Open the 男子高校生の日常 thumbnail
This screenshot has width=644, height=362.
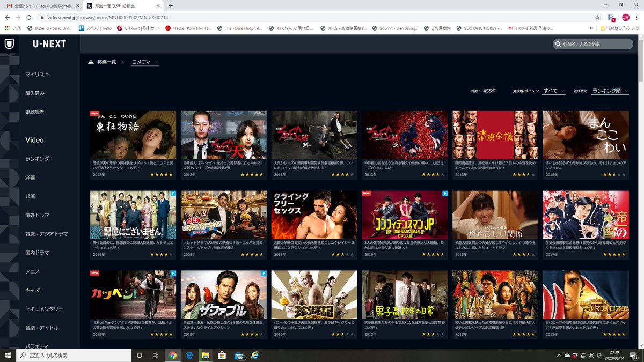(x=405, y=294)
